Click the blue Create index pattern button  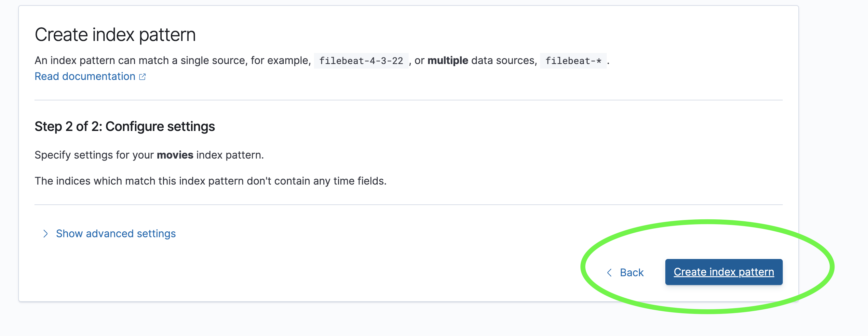tap(724, 272)
